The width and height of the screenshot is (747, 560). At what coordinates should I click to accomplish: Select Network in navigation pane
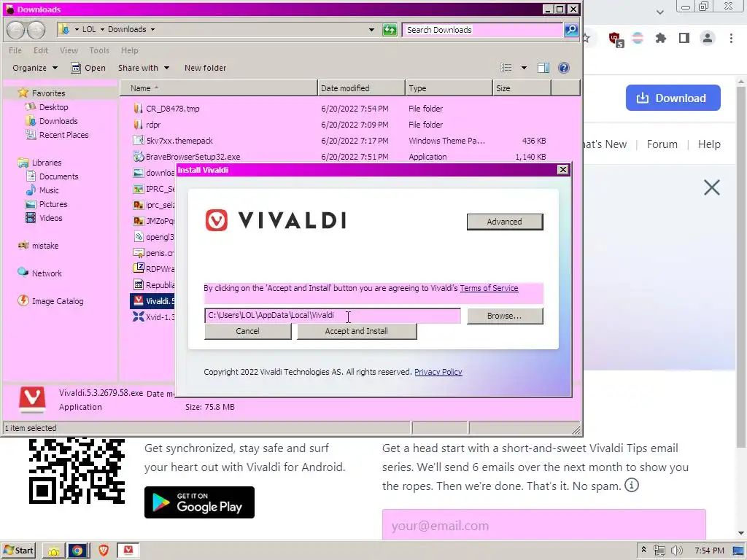[x=46, y=273]
